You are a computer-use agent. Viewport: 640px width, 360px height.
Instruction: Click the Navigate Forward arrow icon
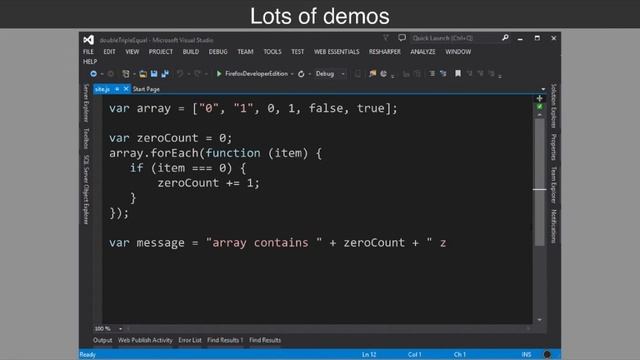click(110, 74)
